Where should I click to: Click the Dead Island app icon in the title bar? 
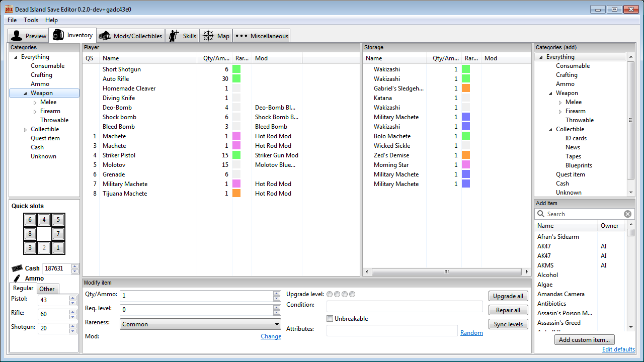tap(9, 9)
